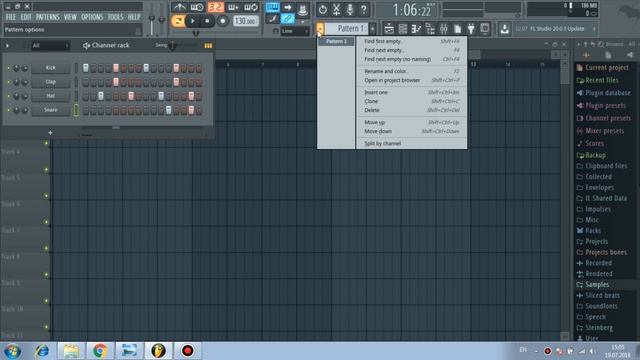Click the question mark help icon
Image resolution: width=640 pixels, height=360 pixels.
pos(364,9)
